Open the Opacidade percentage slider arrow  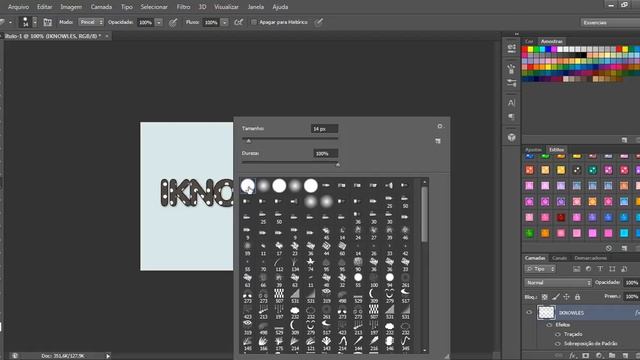(159, 22)
